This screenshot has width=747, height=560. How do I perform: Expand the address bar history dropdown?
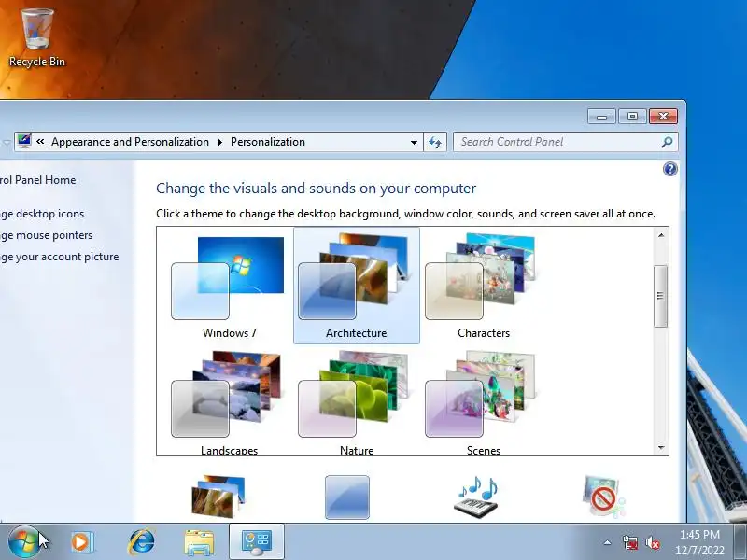(414, 142)
